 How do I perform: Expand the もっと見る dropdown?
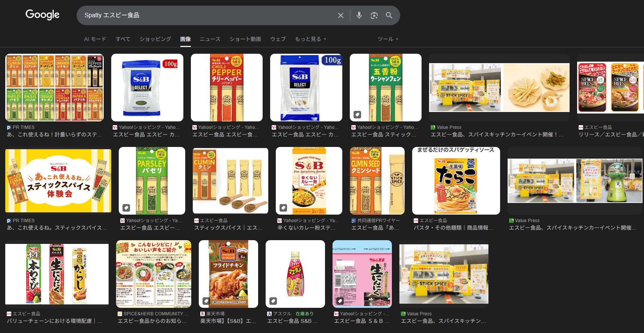(x=310, y=39)
